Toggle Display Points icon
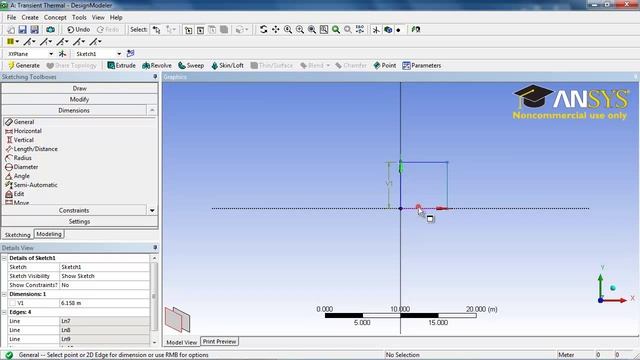 click(x=399, y=30)
